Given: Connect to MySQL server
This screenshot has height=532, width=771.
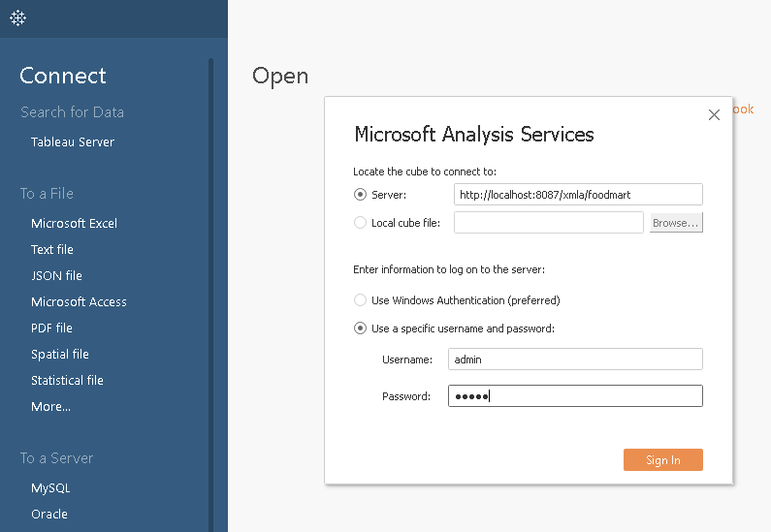Looking at the screenshot, I should click(50, 487).
